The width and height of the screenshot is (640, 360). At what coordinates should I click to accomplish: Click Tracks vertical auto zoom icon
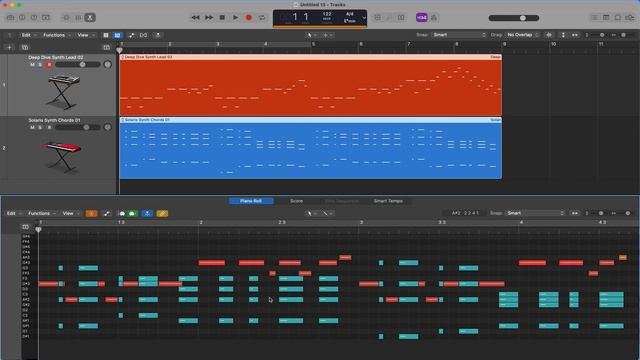(x=563, y=35)
